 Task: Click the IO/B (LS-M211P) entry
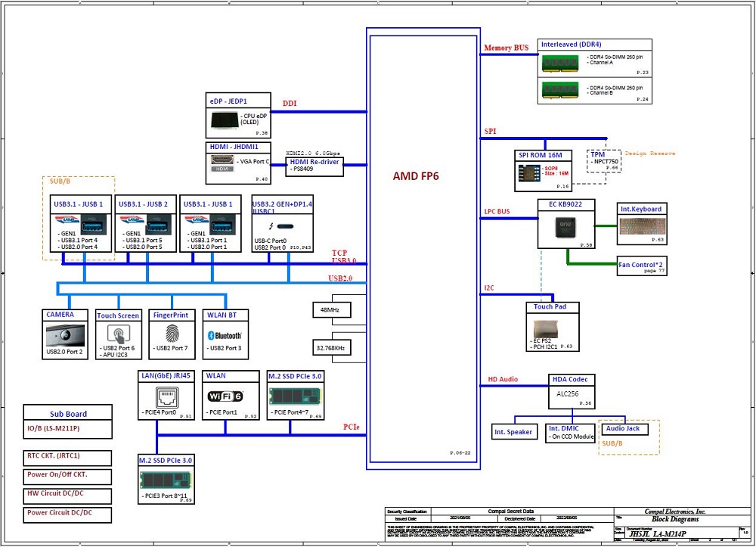(54, 428)
